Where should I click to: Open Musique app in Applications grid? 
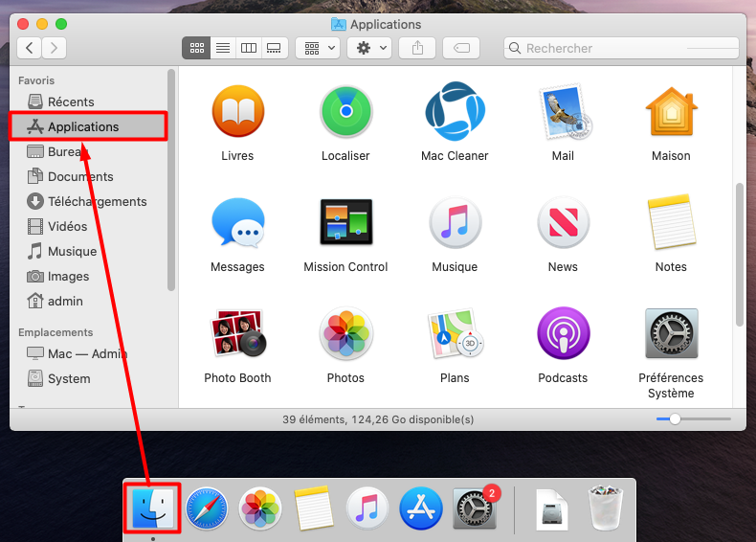[x=455, y=222]
